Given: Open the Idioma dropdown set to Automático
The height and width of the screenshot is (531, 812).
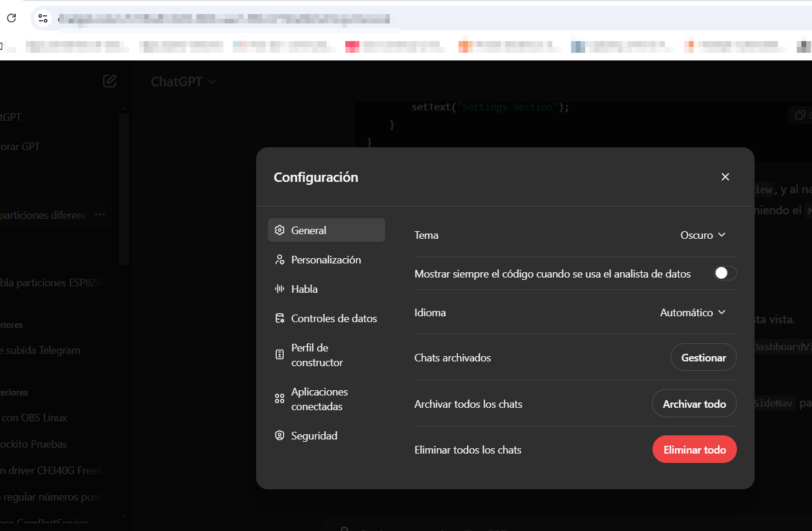Looking at the screenshot, I should click(692, 313).
